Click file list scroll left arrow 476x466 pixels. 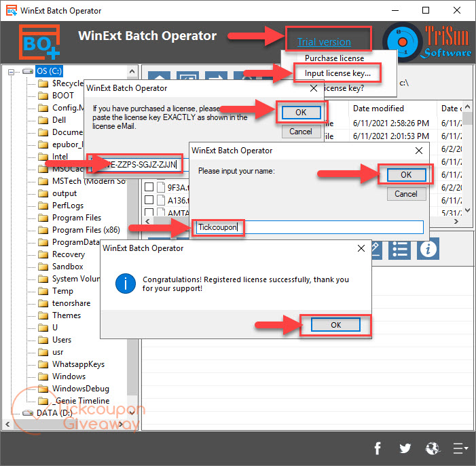pos(147,221)
